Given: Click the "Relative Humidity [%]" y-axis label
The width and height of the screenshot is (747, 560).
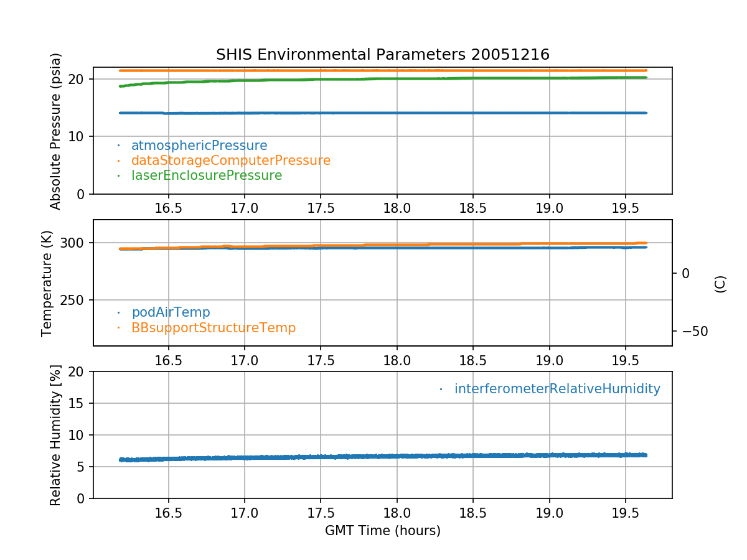Looking at the screenshot, I should pos(56,435).
